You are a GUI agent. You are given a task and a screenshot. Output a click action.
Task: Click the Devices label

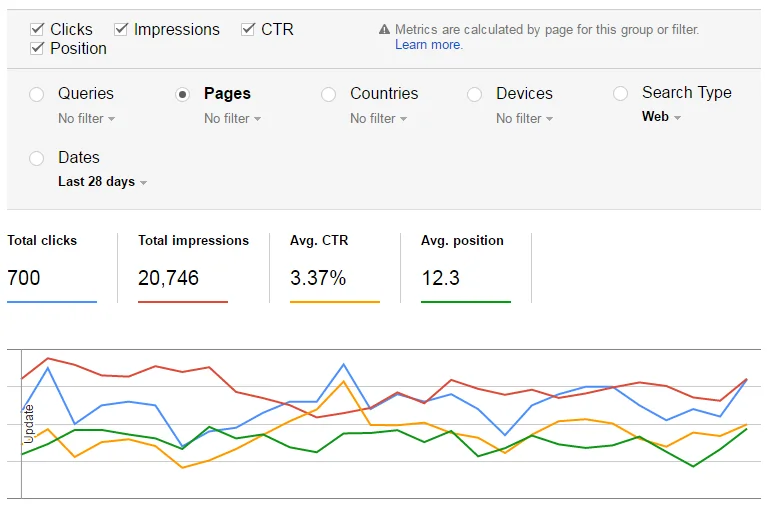(524, 93)
